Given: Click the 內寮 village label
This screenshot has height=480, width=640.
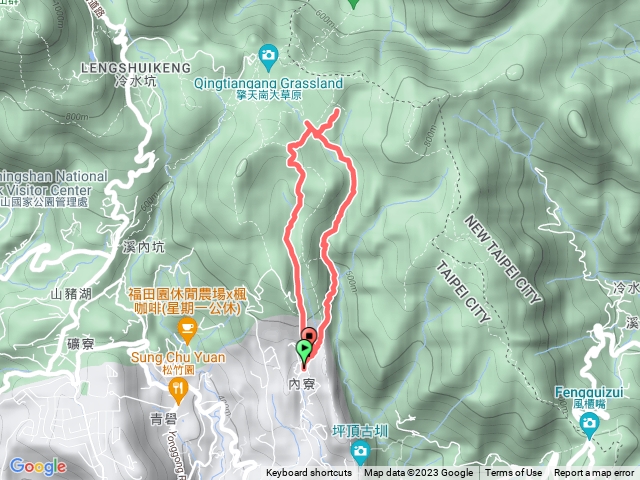Looking at the screenshot, I should click(301, 384).
